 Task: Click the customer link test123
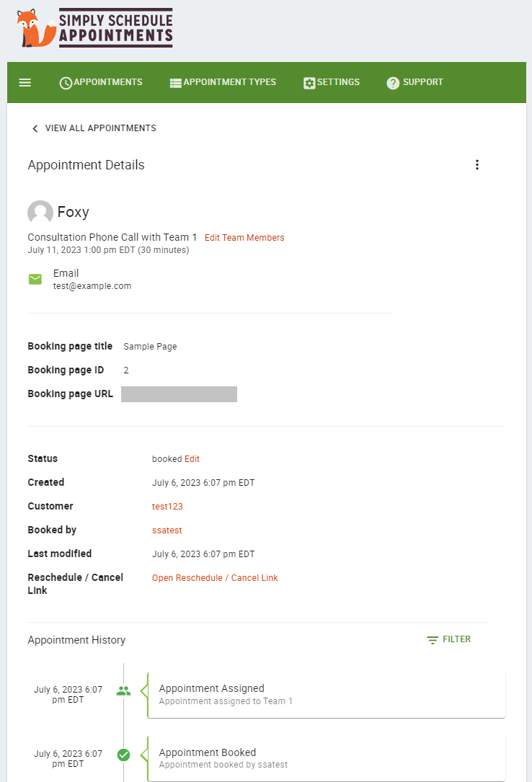[167, 506]
